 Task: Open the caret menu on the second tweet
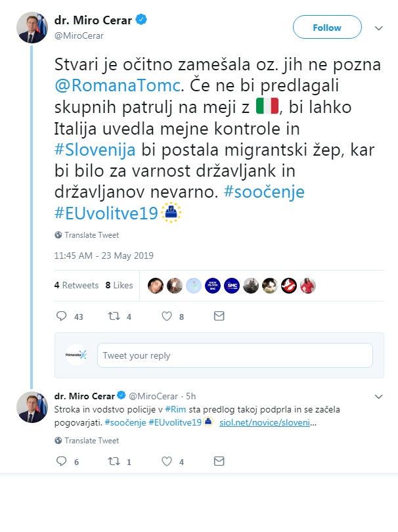pyautogui.click(x=378, y=397)
